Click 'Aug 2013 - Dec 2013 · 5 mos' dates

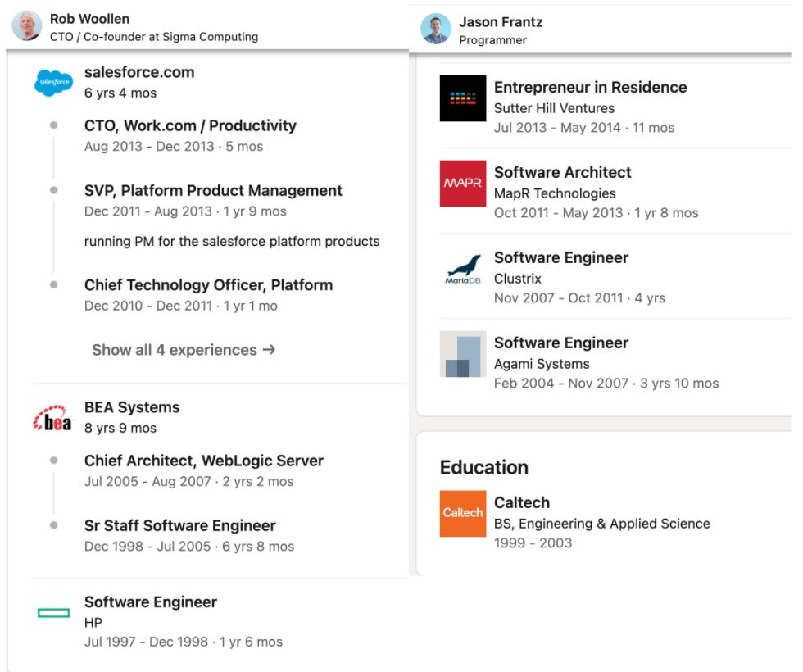tap(174, 147)
